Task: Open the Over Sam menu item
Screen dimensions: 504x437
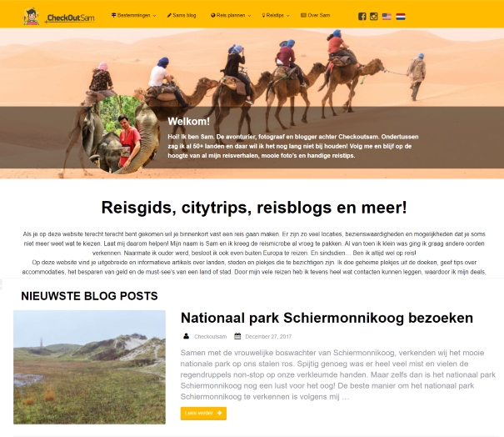Action: coord(316,15)
